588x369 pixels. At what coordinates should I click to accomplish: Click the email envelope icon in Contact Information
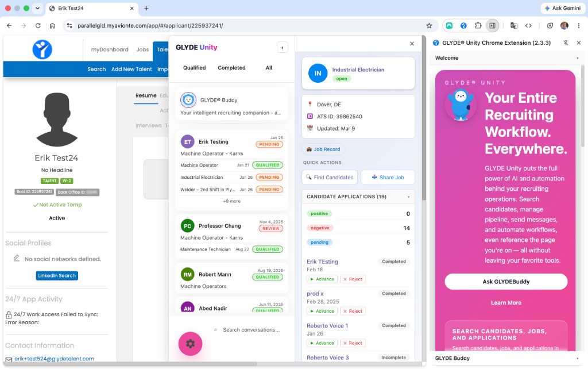(x=9, y=359)
